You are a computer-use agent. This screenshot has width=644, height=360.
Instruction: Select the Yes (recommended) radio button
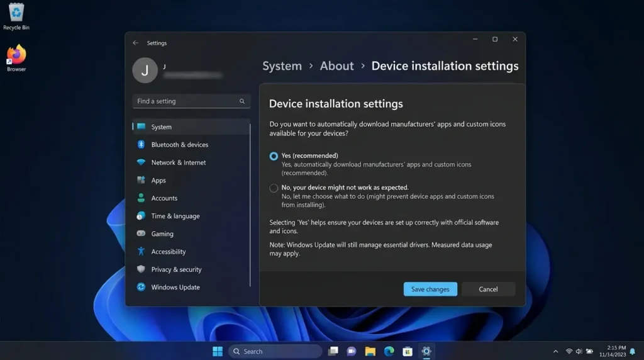[x=274, y=156]
